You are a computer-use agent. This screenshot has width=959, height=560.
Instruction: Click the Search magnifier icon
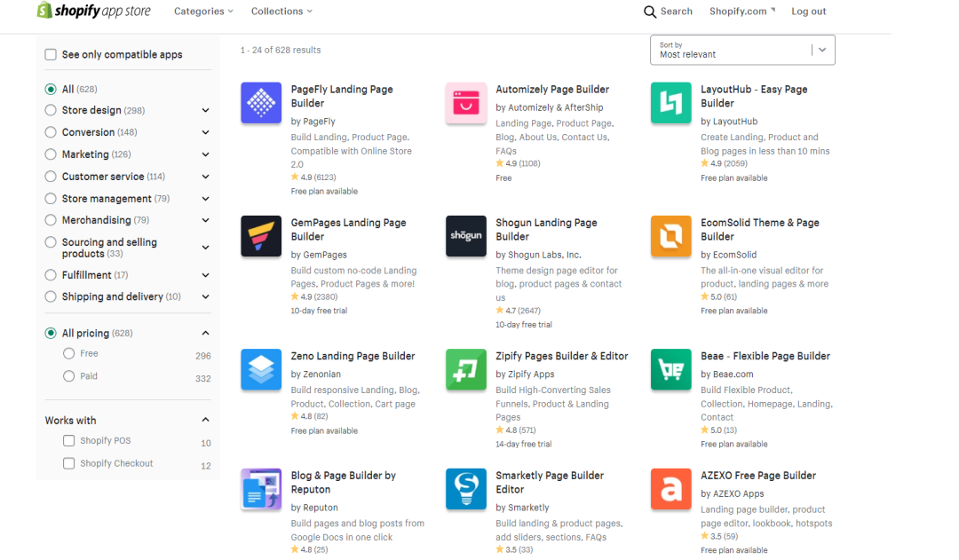[649, 12]
